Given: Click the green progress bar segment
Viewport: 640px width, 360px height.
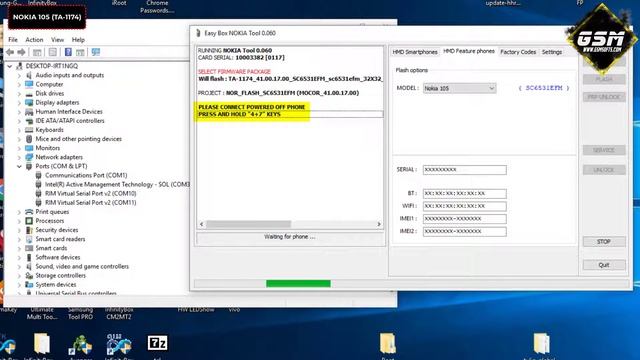Looking at the screenshot, I should [298, 284].
